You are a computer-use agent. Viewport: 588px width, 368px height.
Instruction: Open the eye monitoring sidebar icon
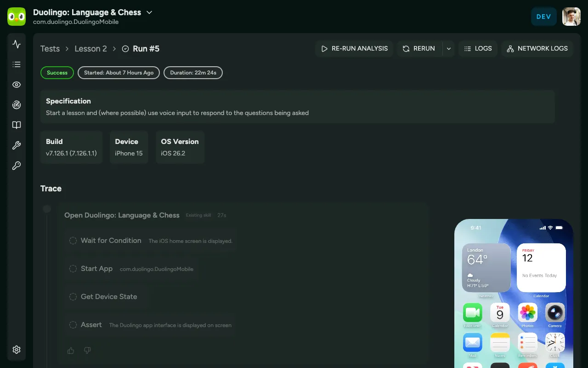coord(17,85)
